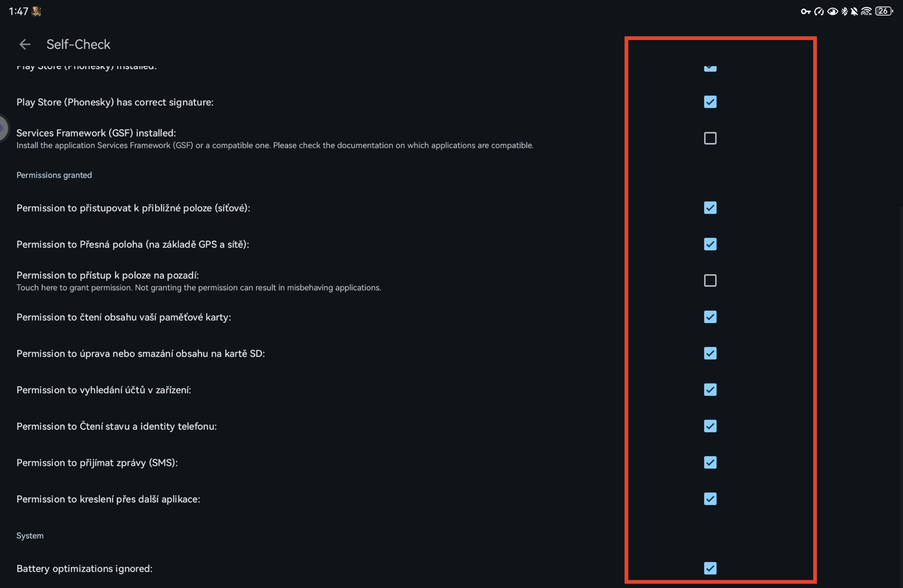Image resolution: width=903 pixels, height=588 pixels.
Task: Check the background location permission box
Action: click(x=710, y=280)
